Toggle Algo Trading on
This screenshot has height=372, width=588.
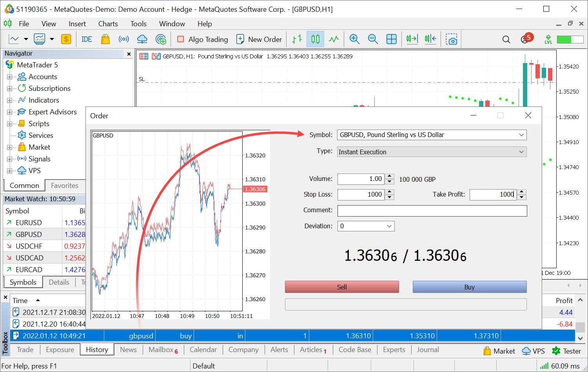point(202,39)
